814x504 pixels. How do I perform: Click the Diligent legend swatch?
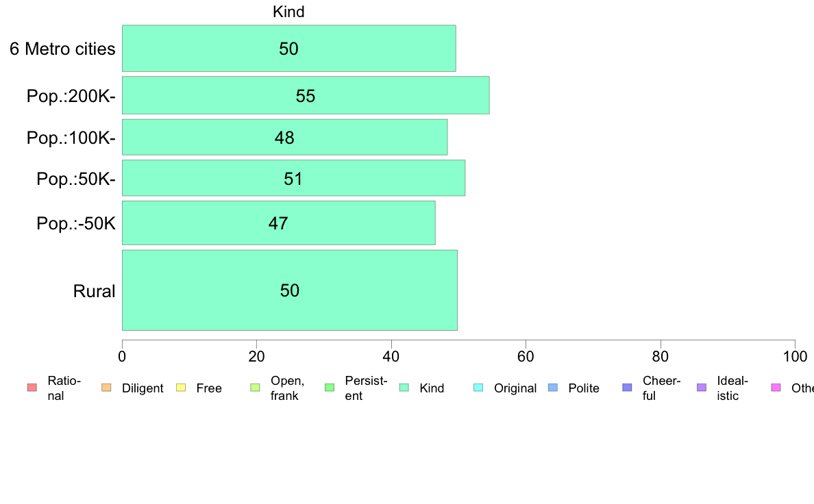pyautogui.click(x=106, y=388)
